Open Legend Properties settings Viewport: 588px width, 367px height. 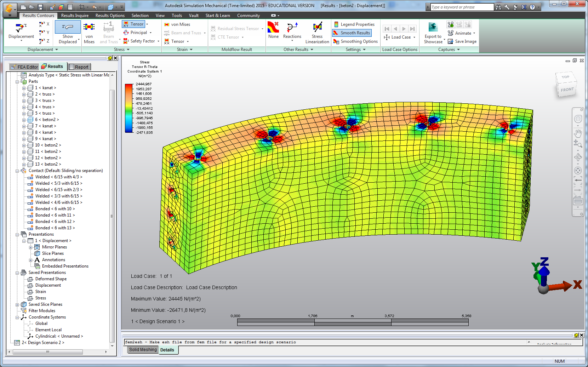pos(354,24)
